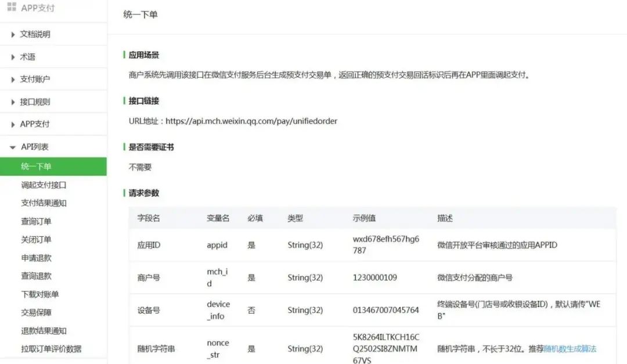Go to 拉取订单评价数据 page

51,349
